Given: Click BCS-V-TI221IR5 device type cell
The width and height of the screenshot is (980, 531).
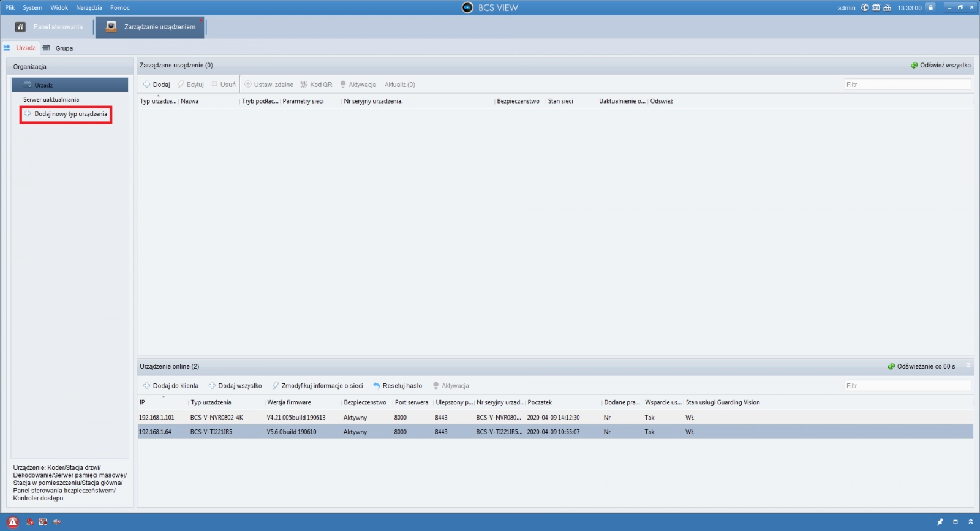Looking at the screenshot, I should coord(211,432).
